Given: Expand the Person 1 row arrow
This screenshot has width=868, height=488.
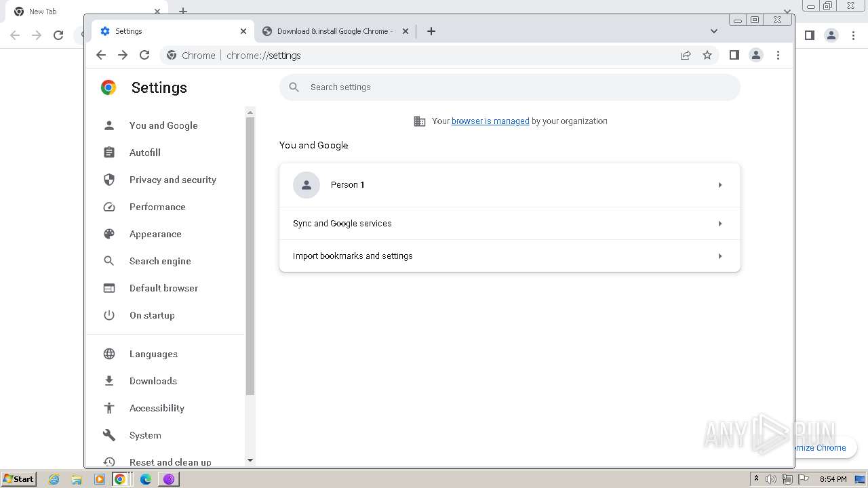Looking at the screenshot, I should [719, 185].
